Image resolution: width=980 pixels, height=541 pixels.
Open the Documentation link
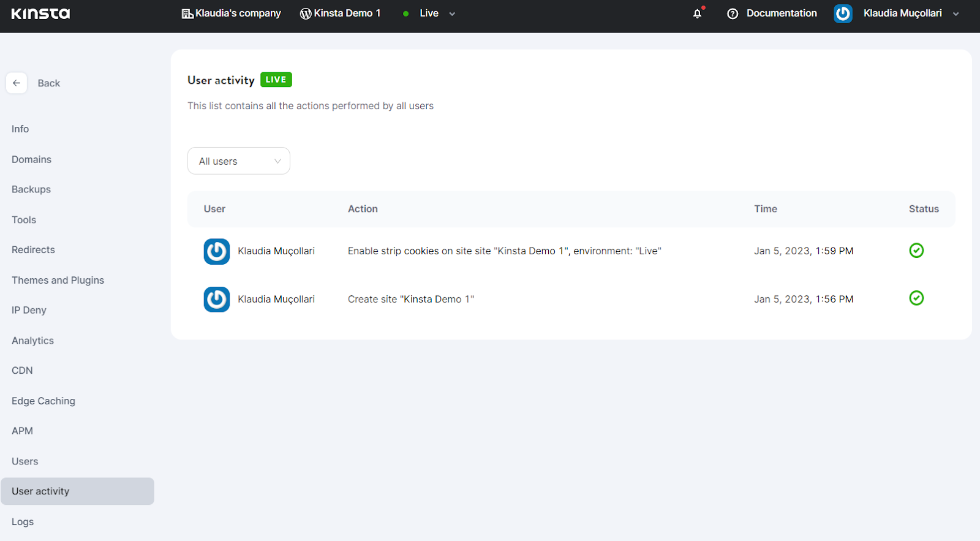click(782, 13)
